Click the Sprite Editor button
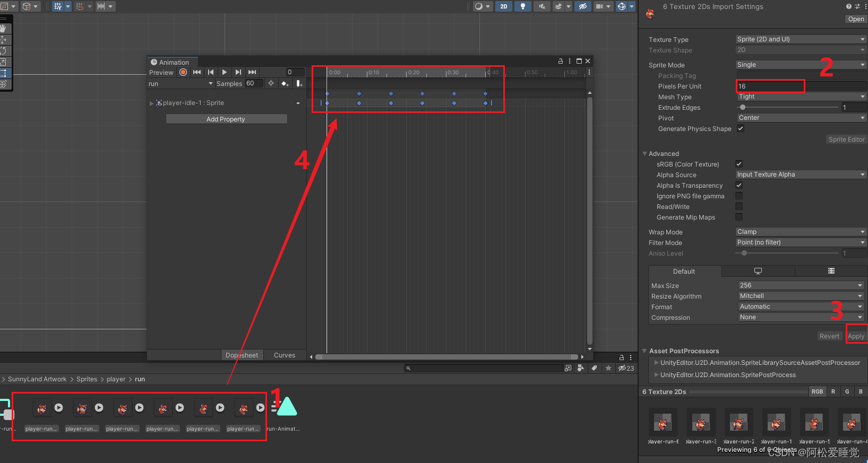Viewport: 868px width, 463px height. coord(846,139)
